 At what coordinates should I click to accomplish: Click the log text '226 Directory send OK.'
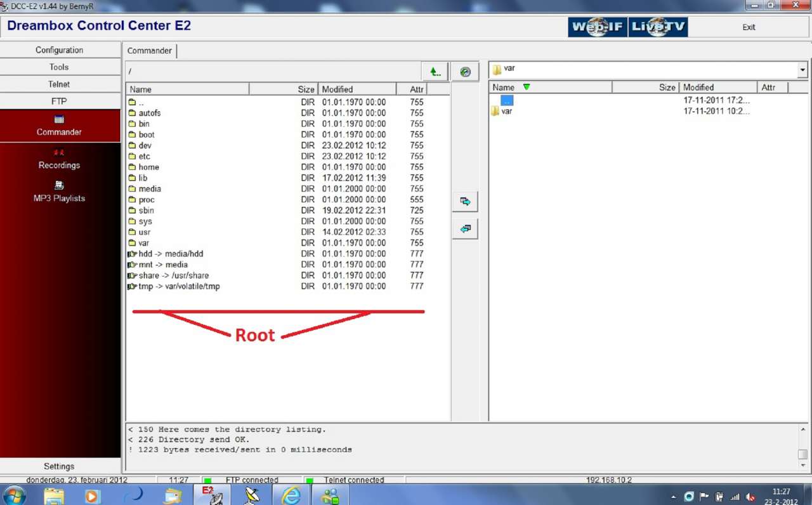click(193, 440)
